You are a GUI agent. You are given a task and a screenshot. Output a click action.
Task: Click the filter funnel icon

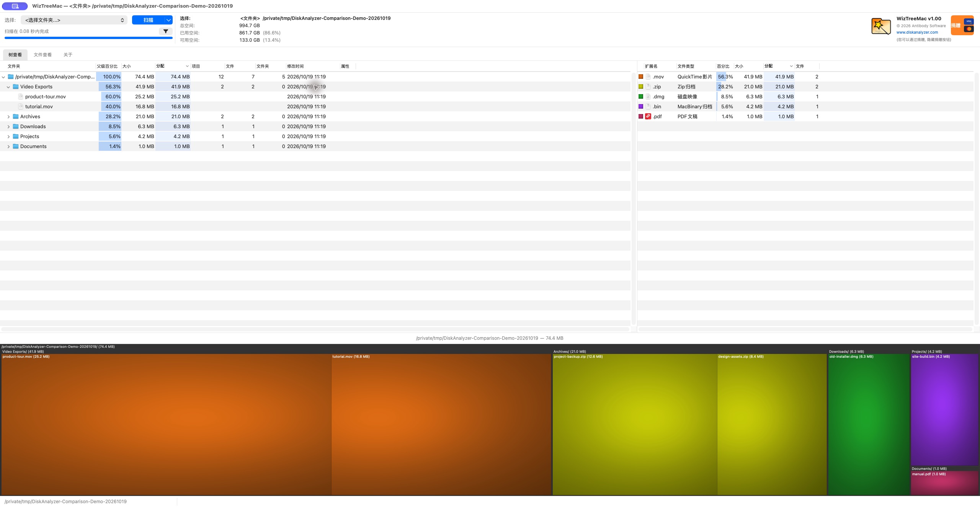pyautogui.click(x=165, y=31)
